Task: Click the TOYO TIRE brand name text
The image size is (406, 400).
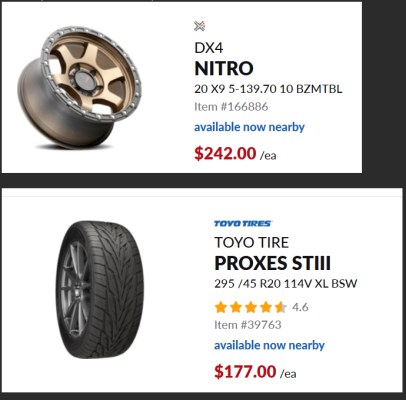Action: [x=251, y=242]
